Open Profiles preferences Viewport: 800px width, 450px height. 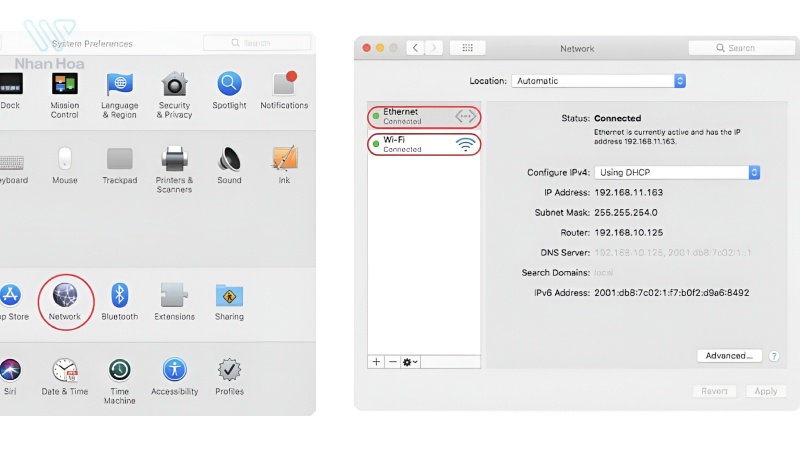tap(229, 377)
